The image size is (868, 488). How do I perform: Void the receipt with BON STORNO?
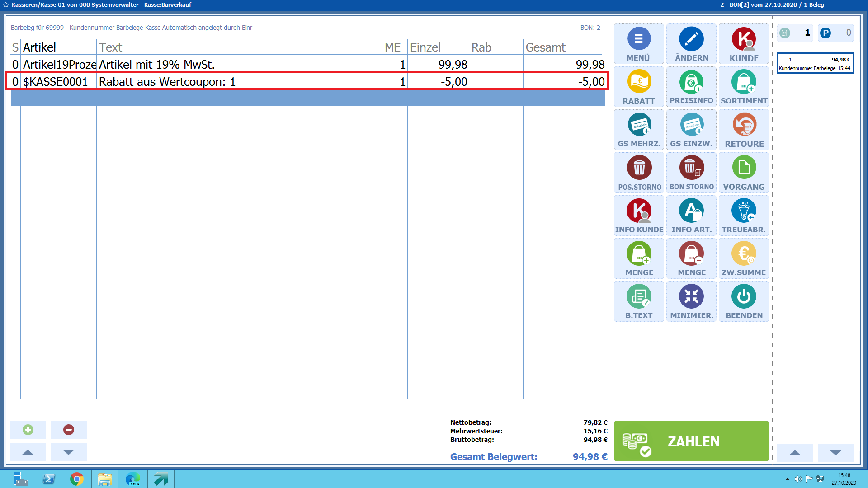[x=691, y=173]
